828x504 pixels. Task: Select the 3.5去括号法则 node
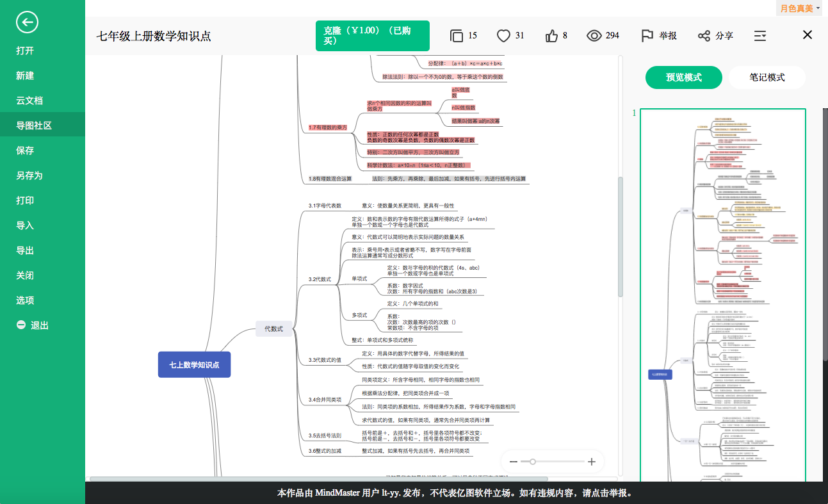point(325,435)
